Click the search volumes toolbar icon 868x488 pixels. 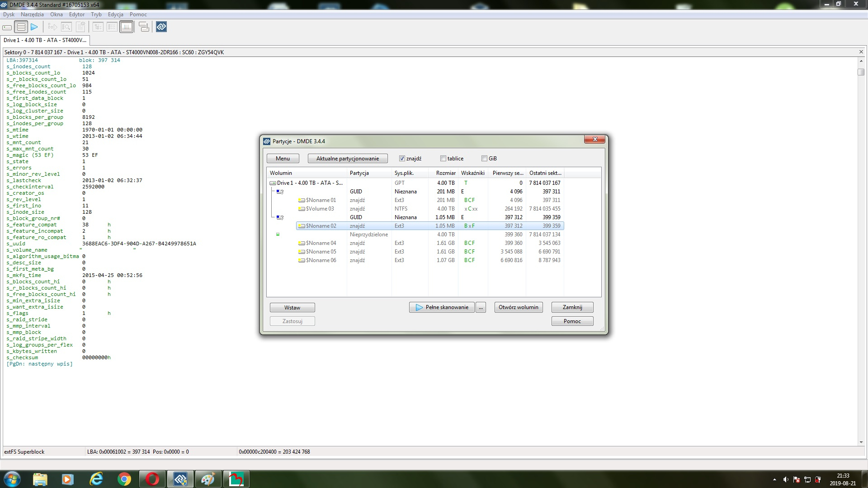click(66, 27)
